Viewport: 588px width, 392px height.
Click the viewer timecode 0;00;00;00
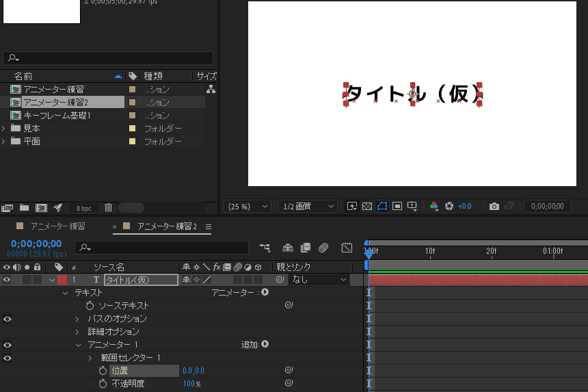[547, 207]
